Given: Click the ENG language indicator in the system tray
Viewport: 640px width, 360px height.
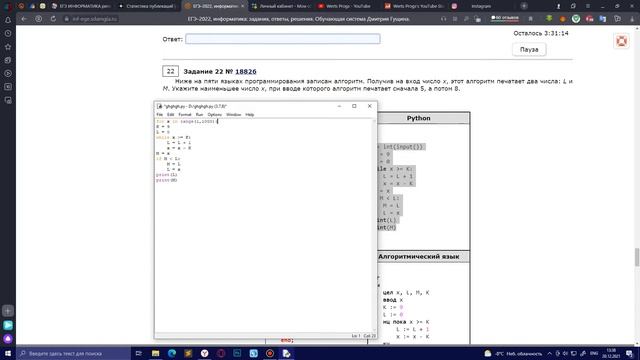Looking at the screenshot, I should coord(594,353).
